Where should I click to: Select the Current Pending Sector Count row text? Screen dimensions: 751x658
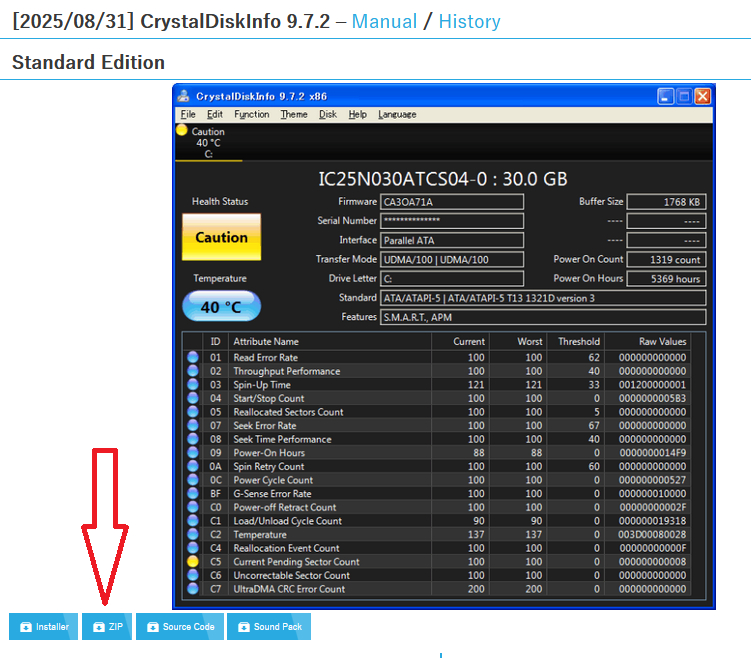tap(296, 561)
